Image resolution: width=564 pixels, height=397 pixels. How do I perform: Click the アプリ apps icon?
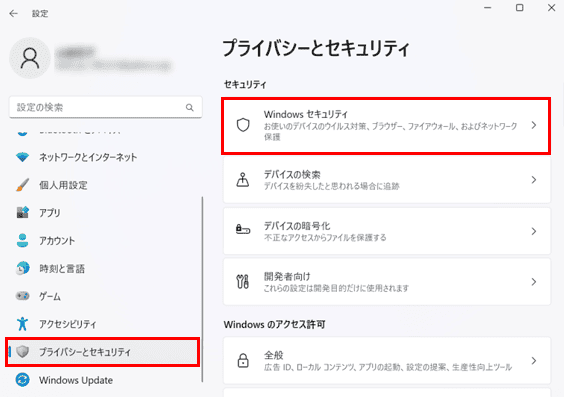click(23, 213)
